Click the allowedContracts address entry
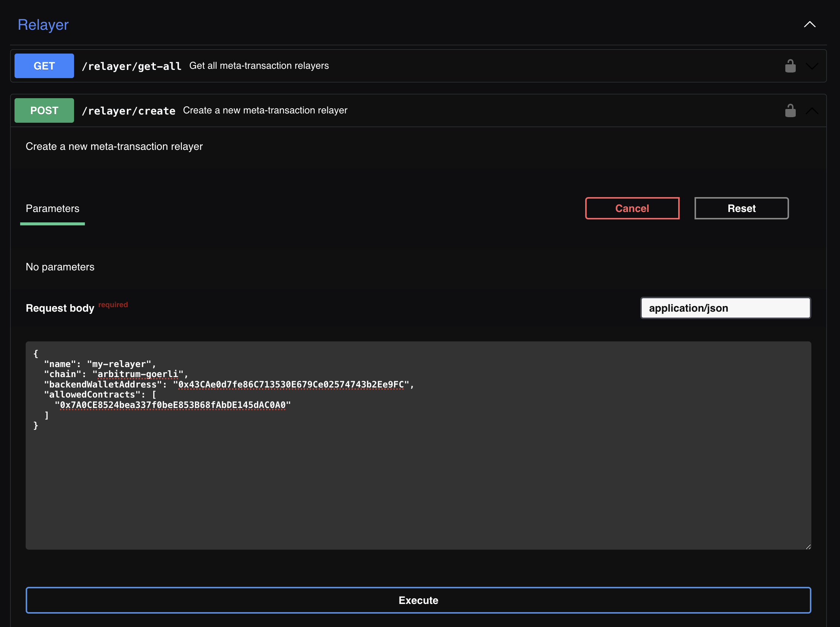 pos(173,405)
